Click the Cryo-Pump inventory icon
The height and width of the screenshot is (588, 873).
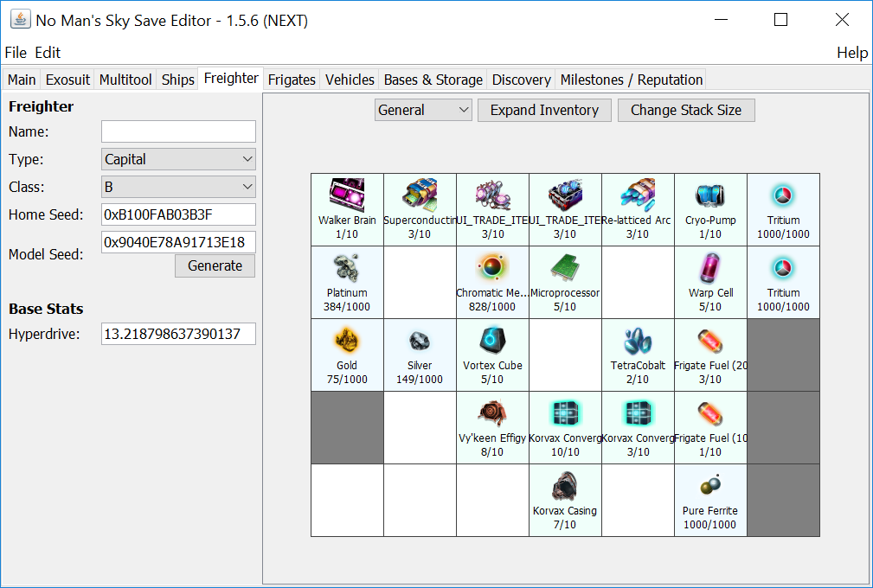[710, 195]
